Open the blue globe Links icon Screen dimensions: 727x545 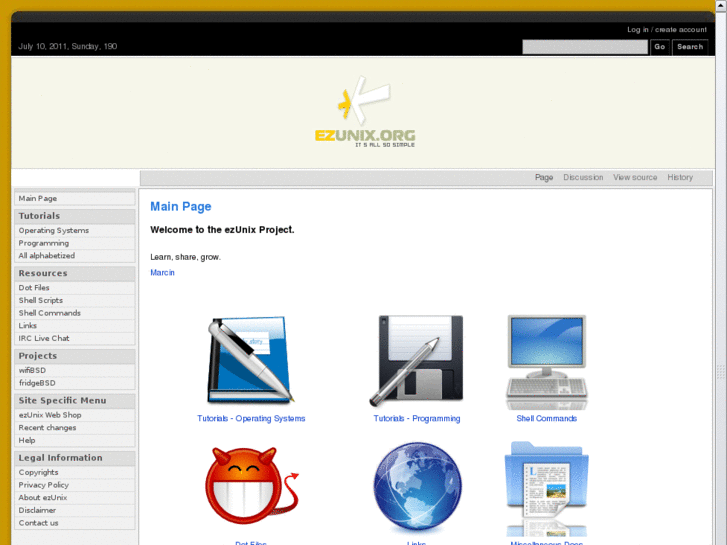[x=417, y=486]
